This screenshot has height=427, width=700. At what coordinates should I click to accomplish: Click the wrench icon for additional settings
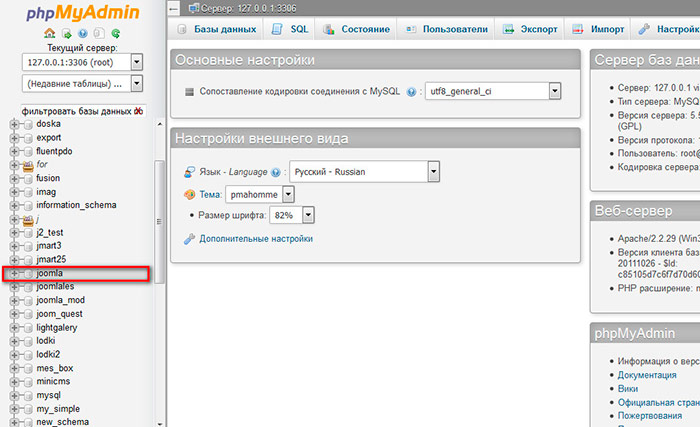point(189,239)
